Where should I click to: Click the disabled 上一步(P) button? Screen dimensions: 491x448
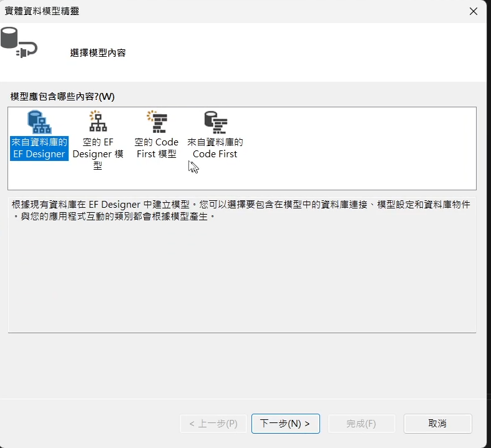click(213, 424)
